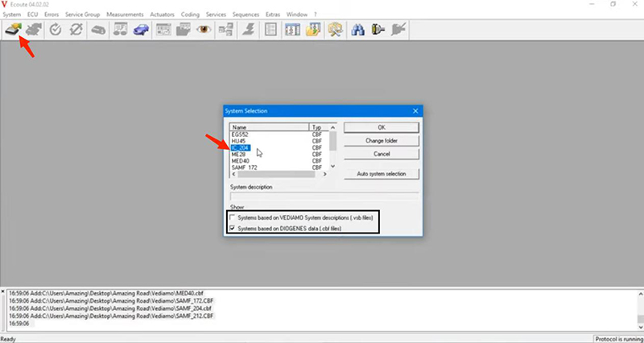Click the System description field
644x343 pixels.
[x=324, y=196]
